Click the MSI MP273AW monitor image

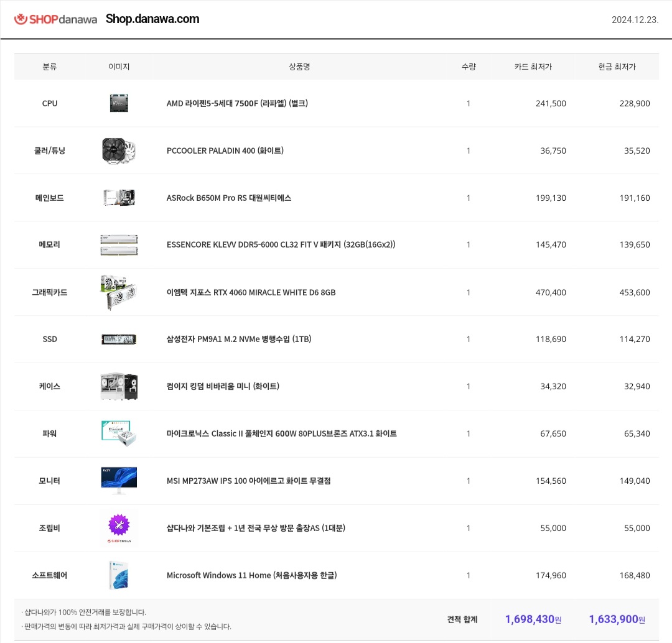pyautogui.click(x=119, y=481)
